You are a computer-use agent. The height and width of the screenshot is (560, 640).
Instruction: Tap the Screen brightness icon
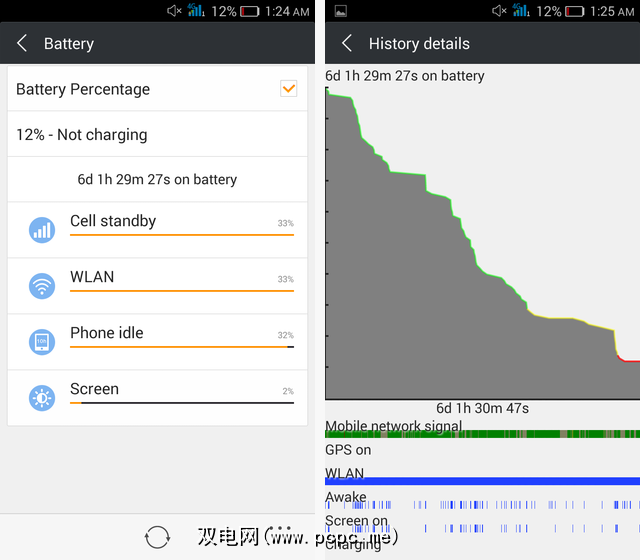pyautogui.click(x=42, y=398)
